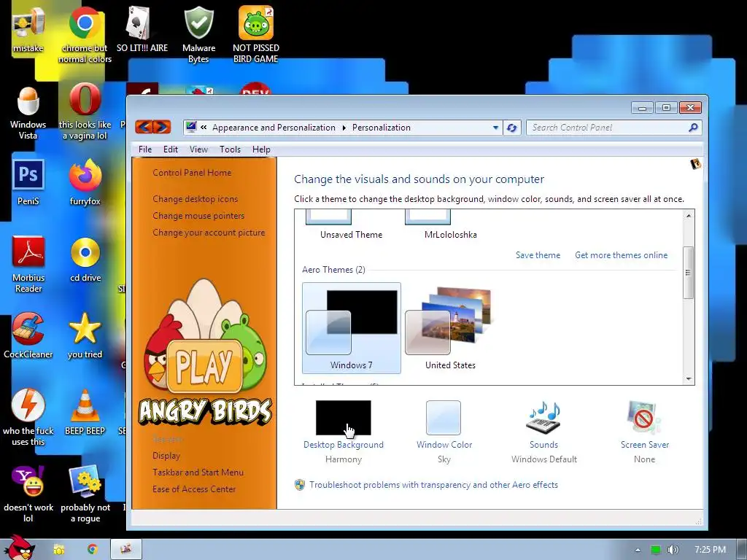Open 'probably not a rogue' icon
The image size is (747, 560).
pyautogui.click(x=85, y=494)
